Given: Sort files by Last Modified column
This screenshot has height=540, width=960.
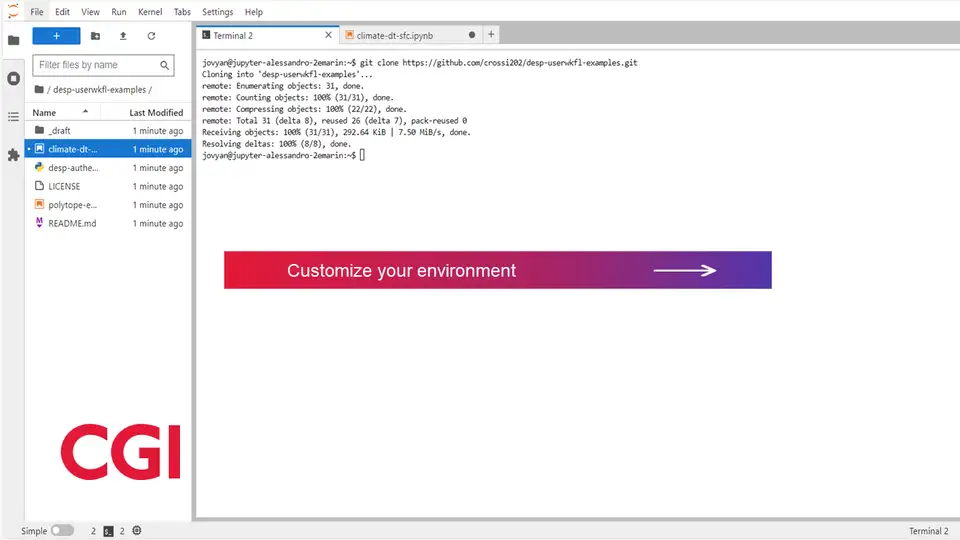Looking at the screenshot, I should coord(156,112).
